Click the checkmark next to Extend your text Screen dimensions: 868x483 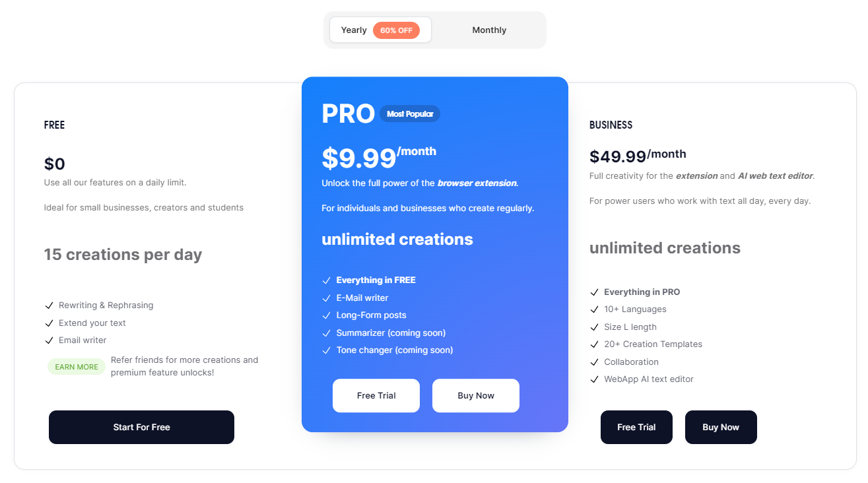[49, 323]
